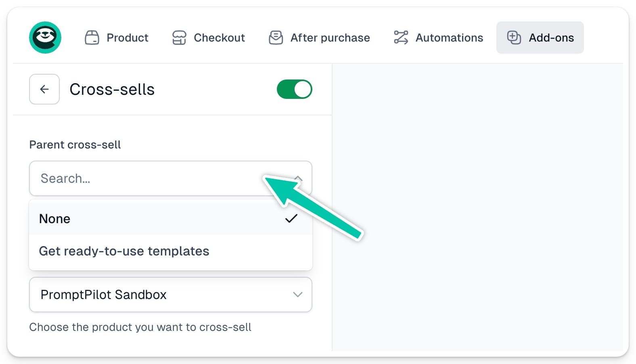Open the After purchase tab
This screenshot has height=364, width=636.
pos(320,38)
